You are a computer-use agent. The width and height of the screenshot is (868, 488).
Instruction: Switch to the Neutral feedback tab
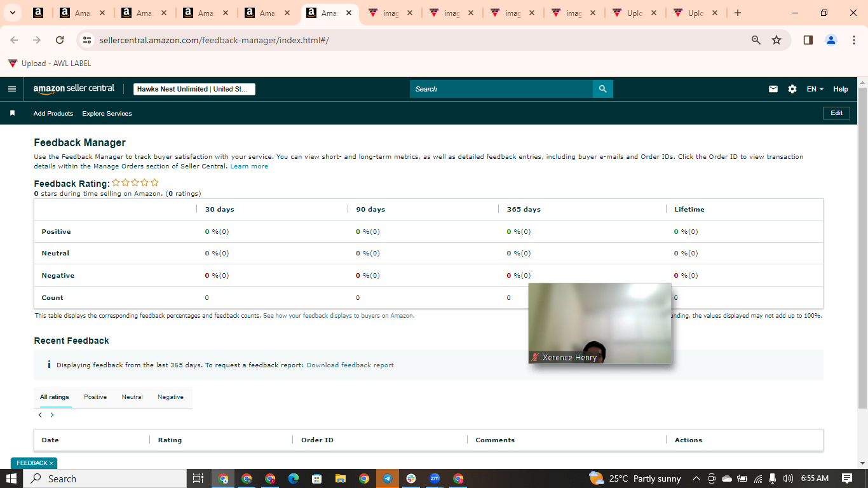pos(132,397)
